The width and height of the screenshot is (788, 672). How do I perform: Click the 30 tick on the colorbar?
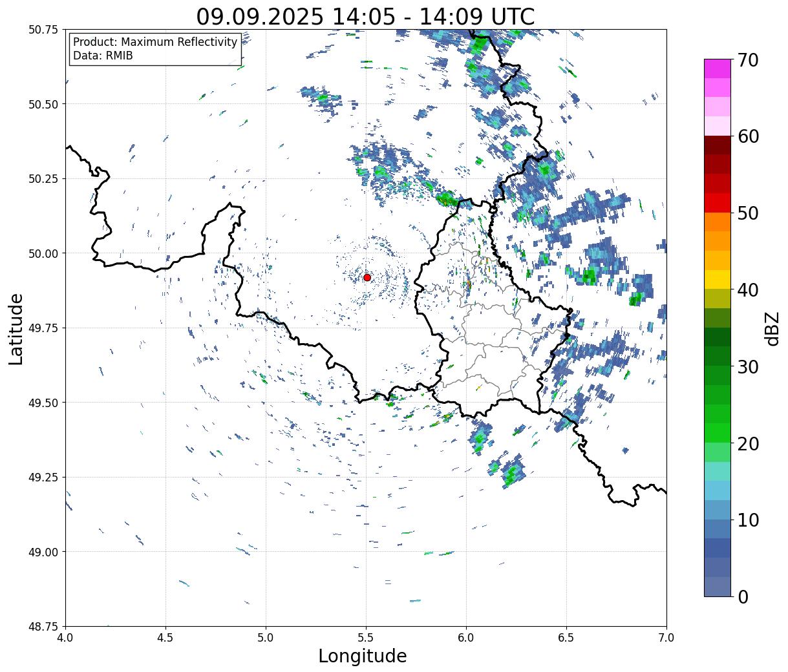pos(748,366)
